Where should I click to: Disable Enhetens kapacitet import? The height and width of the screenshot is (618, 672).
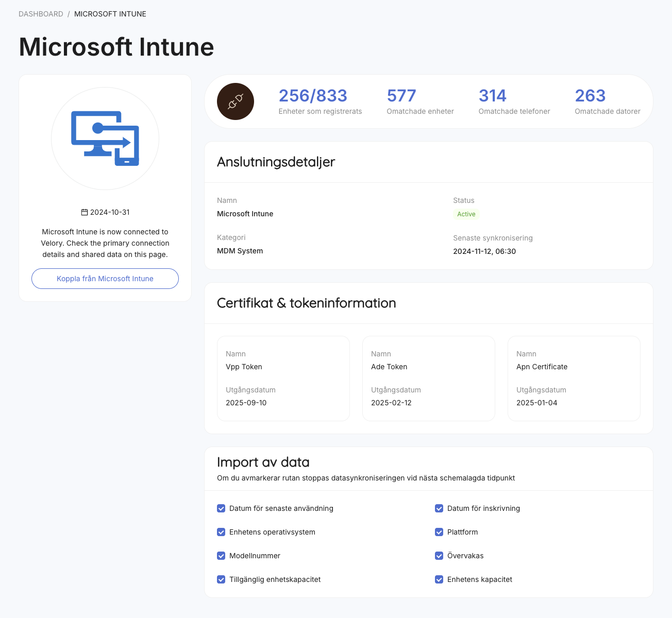pyautogui.click(x=439, y=579)
